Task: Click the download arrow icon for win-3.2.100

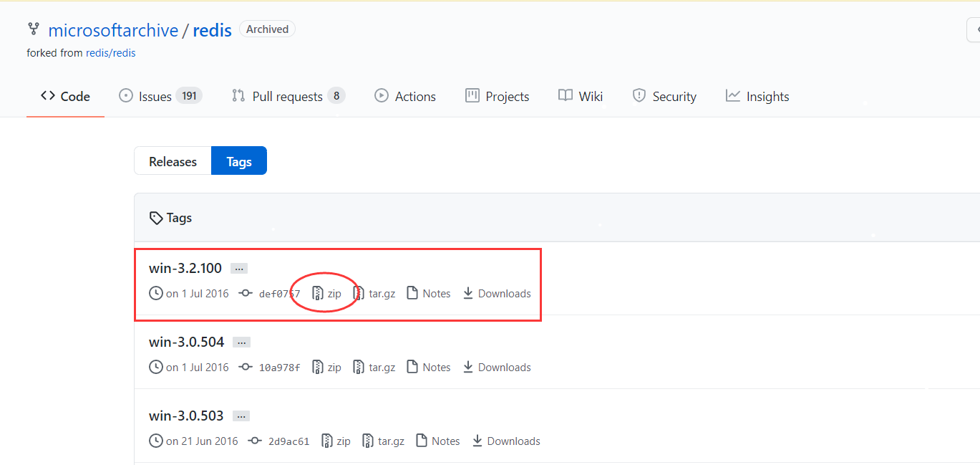Action: [x=468, y=293]
